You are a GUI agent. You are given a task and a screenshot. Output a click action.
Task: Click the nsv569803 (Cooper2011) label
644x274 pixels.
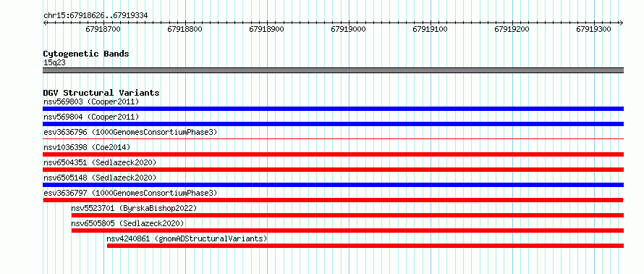[91, 101]
